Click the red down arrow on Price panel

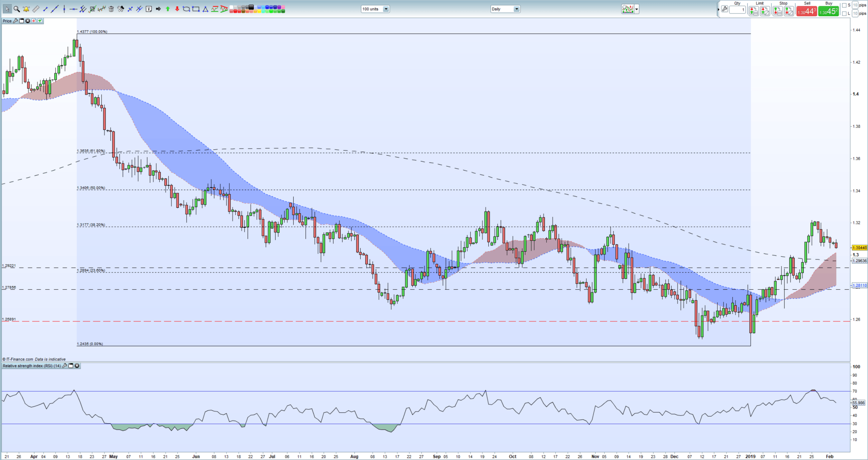33,21
